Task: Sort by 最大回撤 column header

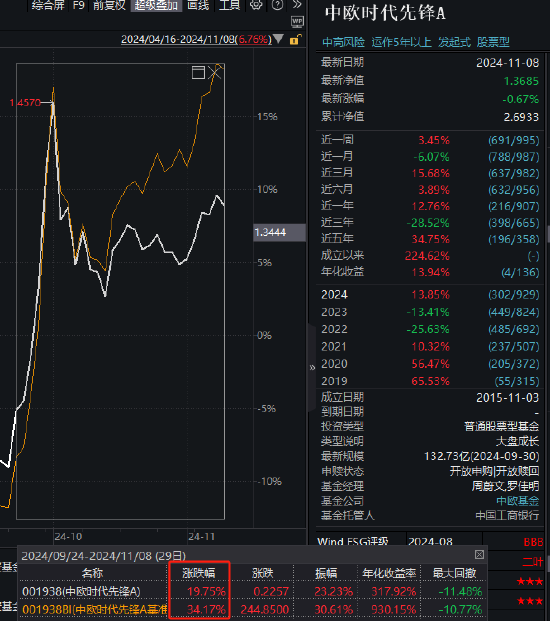Action: pos(454,573)
